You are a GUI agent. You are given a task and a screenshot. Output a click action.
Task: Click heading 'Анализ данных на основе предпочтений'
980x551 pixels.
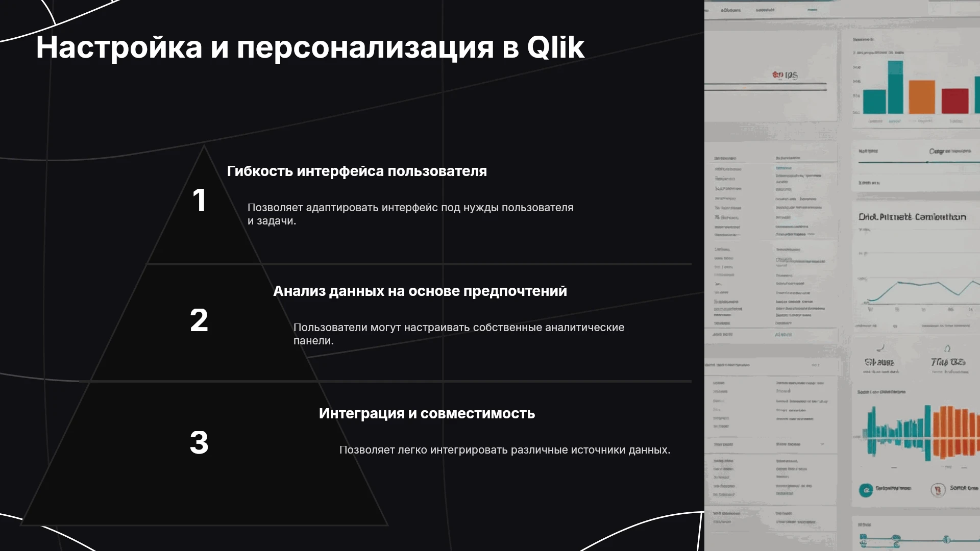point(420,291)
